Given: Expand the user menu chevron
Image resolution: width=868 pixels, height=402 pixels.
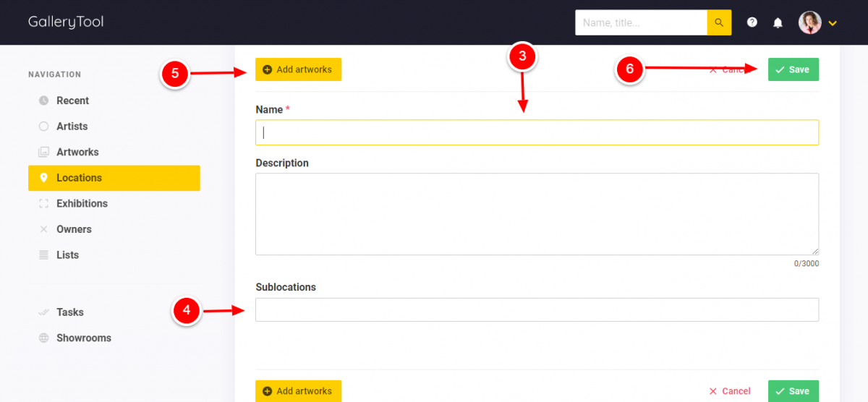Looking at the screenshot, I should (833, 23).
